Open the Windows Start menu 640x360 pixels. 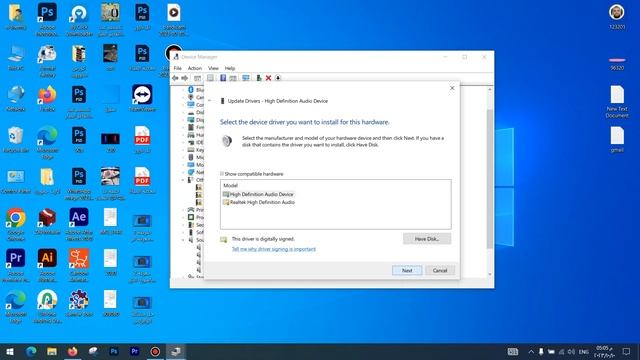click(x=10, y=351)
